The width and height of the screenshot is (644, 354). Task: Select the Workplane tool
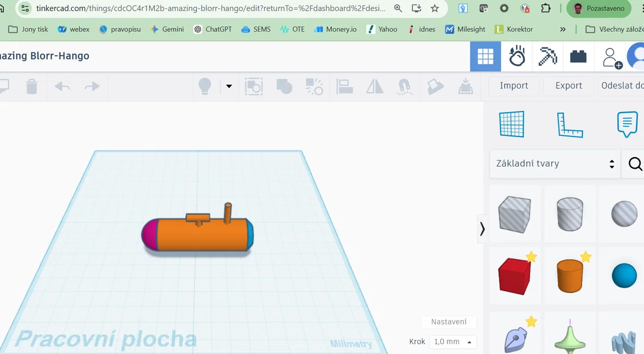pyautogui.click(x=512, y=123)
